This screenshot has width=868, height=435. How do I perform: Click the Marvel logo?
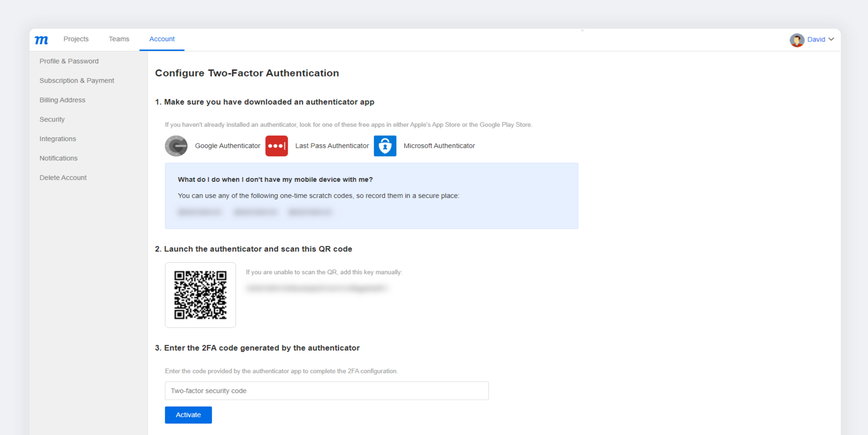(x=41, y=40)
